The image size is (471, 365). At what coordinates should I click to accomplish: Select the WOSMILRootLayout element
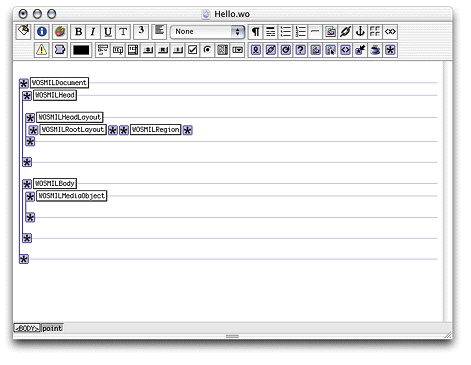[x=73, y=130]
